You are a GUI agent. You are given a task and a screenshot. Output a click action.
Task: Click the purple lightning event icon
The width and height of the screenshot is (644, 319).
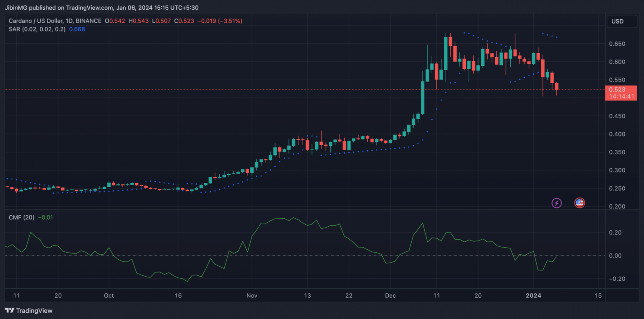556,203
